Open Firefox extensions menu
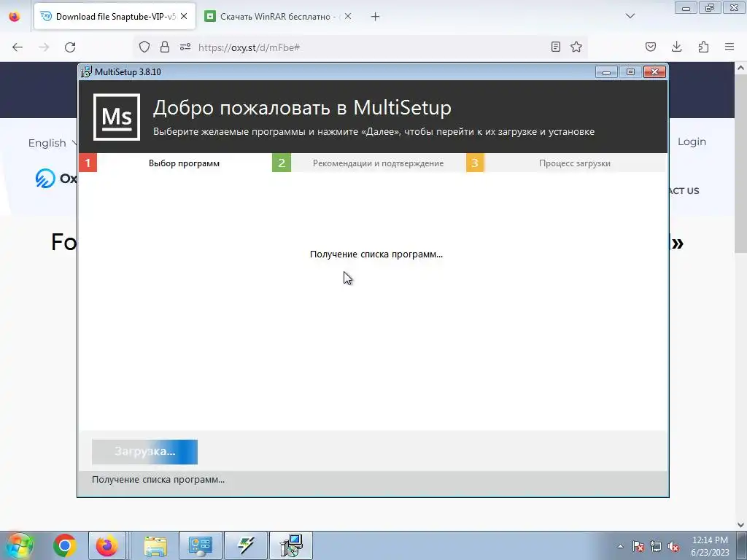The width and height of the screenshot is (747, 560). tap(703, 47)
